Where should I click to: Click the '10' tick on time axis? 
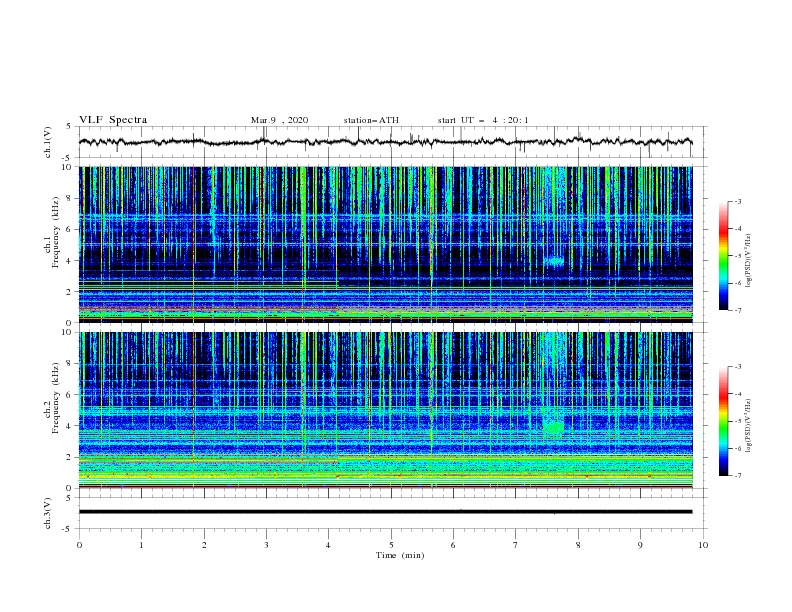[x=703, y=545]
